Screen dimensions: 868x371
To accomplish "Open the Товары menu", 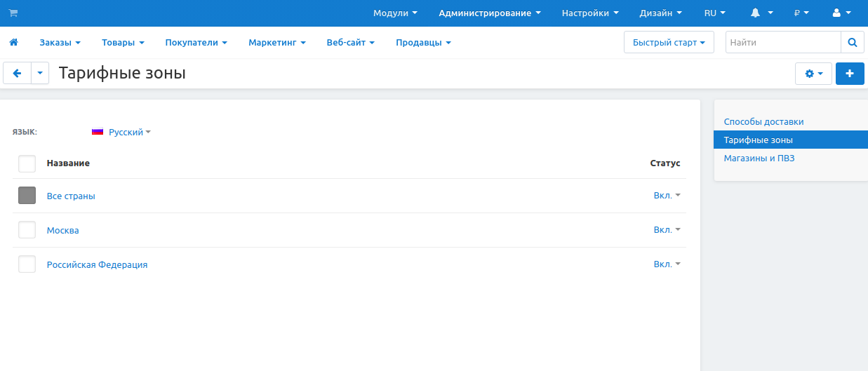I will (123, 43).
